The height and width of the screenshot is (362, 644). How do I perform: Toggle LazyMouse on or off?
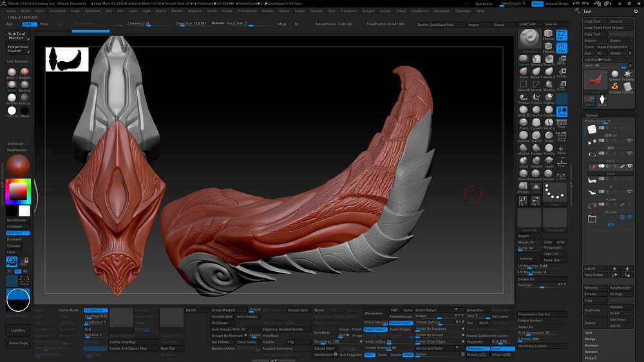point(96,310)
